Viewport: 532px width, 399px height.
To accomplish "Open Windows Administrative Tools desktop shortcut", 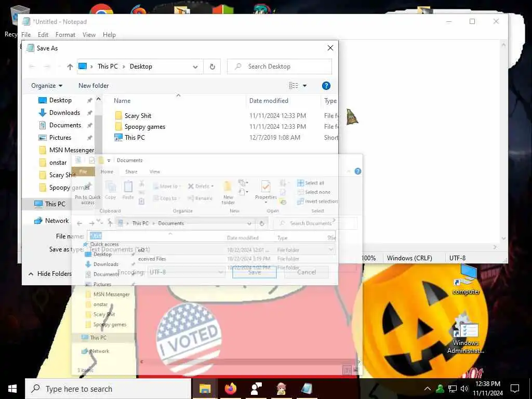I will pyautogui.click(x=466, y=334).
